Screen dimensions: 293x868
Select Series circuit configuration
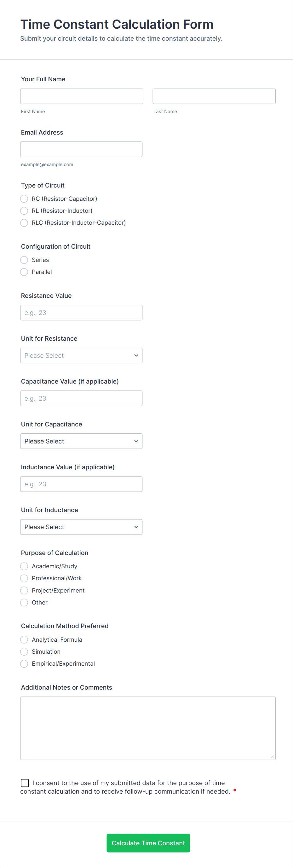24,260
